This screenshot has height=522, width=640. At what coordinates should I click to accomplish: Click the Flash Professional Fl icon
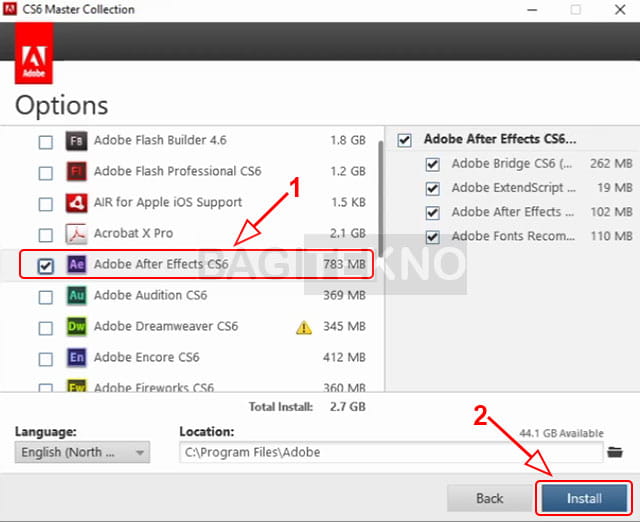[76, 171]
